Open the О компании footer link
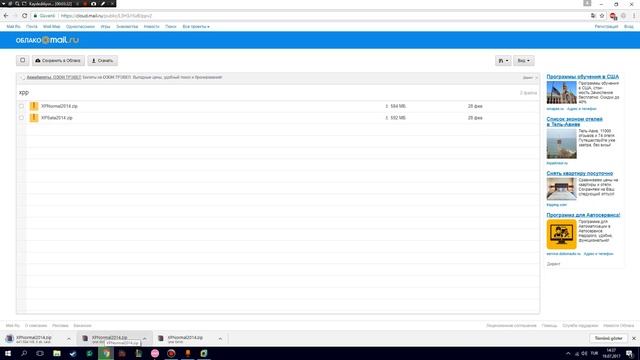 [36, 326]
